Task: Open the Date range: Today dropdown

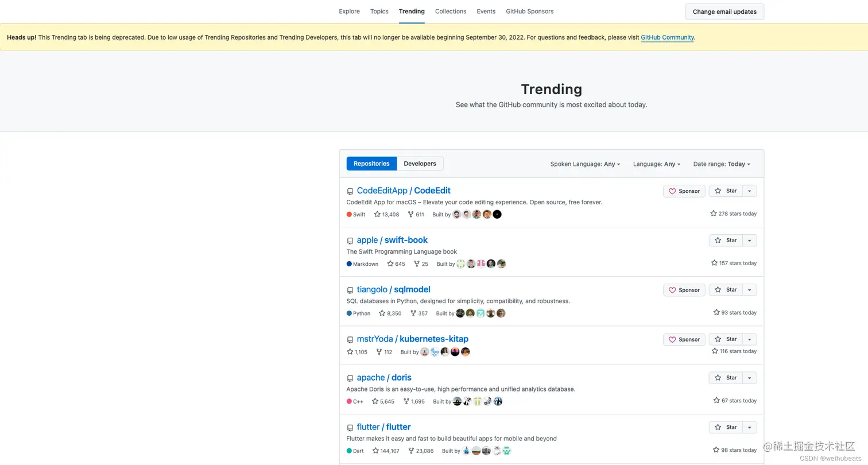Action: click(722, 164)
